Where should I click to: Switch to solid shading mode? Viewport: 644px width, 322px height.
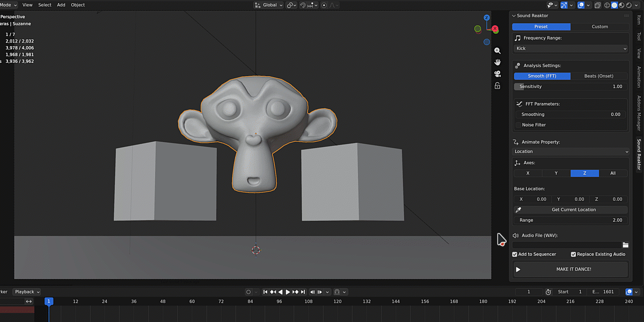coord(614,5)
